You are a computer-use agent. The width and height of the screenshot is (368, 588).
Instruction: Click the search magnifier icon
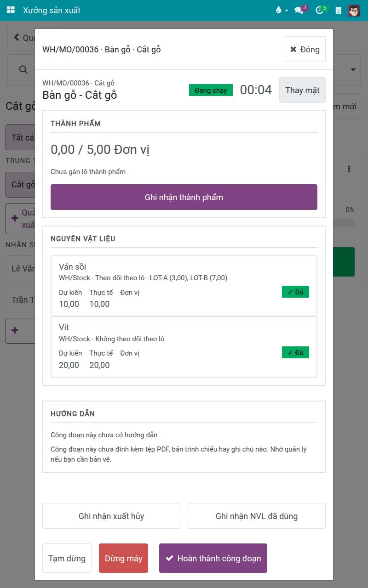click(x=23, y=69)
